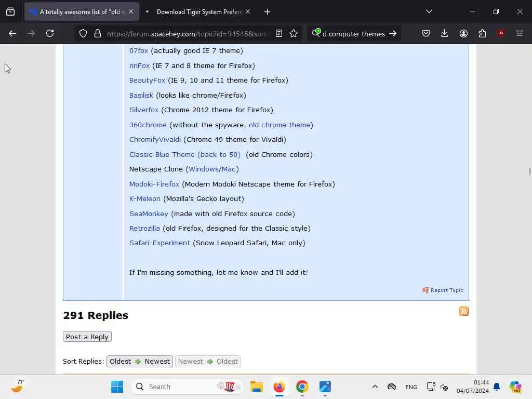The image size is (532, 399).
Task: Close the Download Tiger System Preferences tab
Action: 248,11
